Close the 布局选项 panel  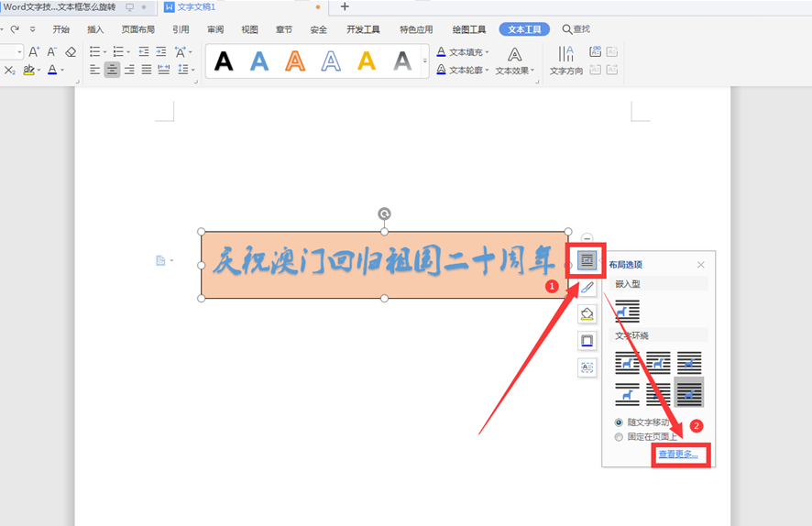click(701, 265)
